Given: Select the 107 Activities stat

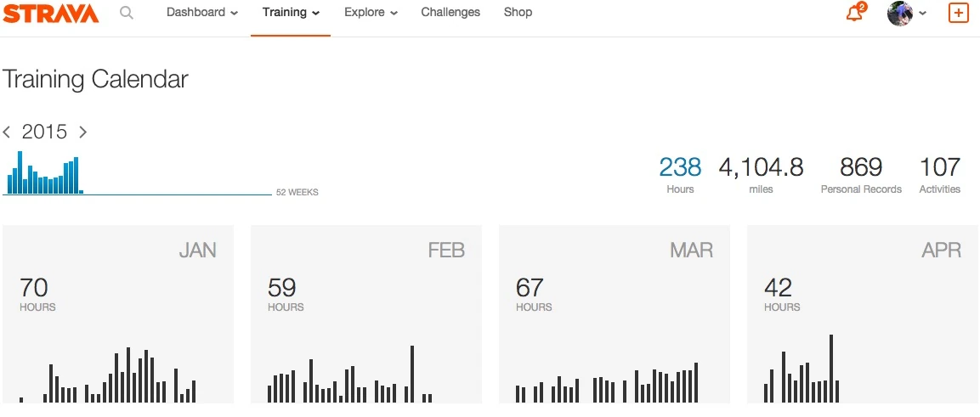Looking at the screenshot, I should pos(939,174).
